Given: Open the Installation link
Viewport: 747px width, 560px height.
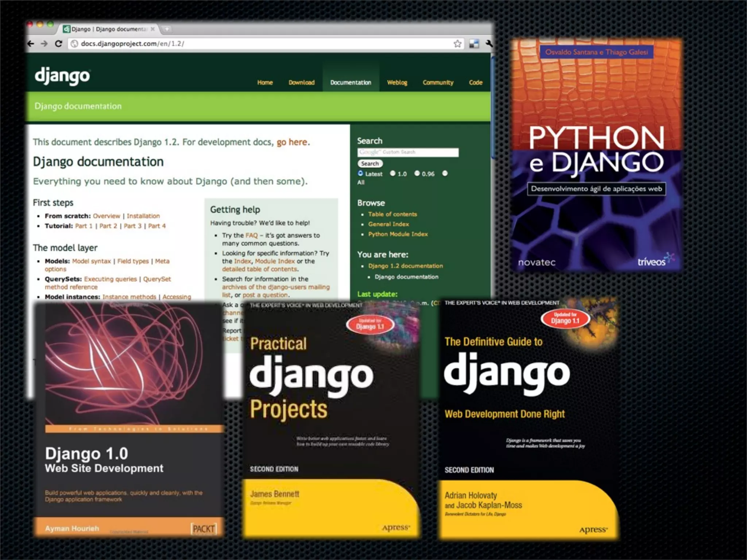Looking at the screenshot, I should 143,216.
